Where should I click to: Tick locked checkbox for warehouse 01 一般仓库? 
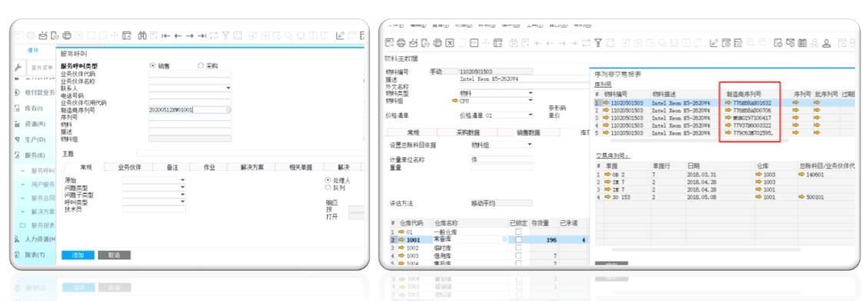tap(519, 232)
